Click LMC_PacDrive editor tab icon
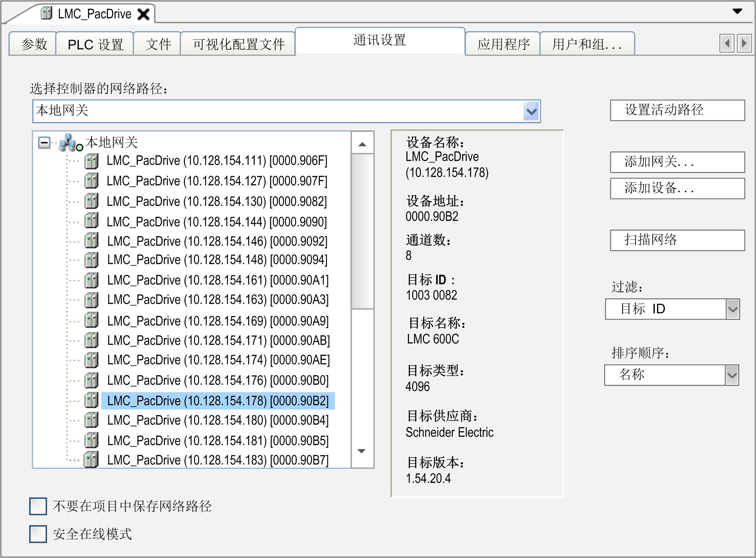The height and width of the screenshot is (558, 756). click(46, 13)
